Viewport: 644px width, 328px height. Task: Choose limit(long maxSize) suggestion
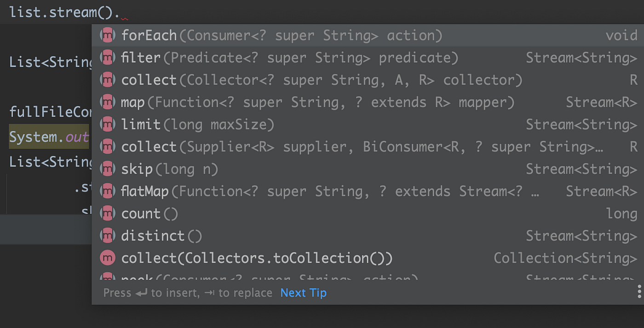[x=368, y=124]
